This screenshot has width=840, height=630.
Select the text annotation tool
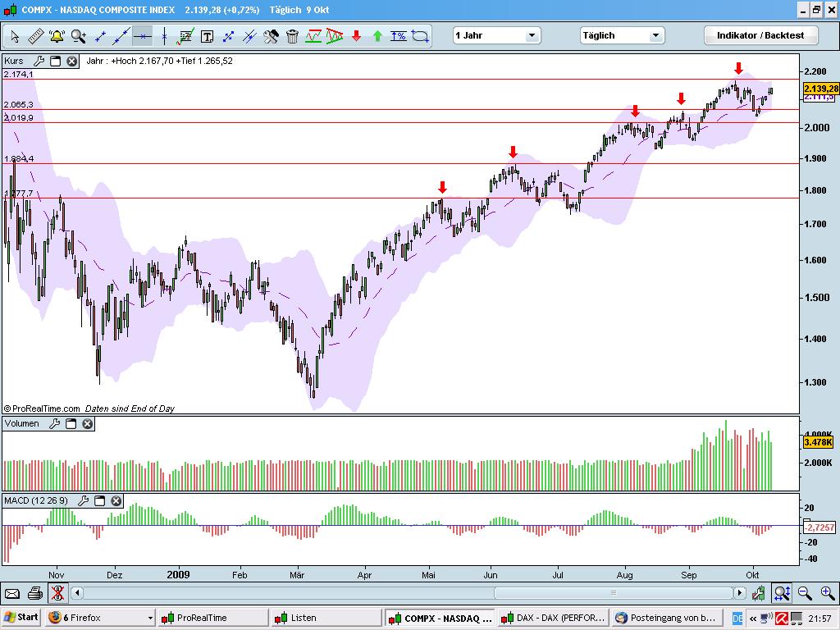(x=207, y=36)
